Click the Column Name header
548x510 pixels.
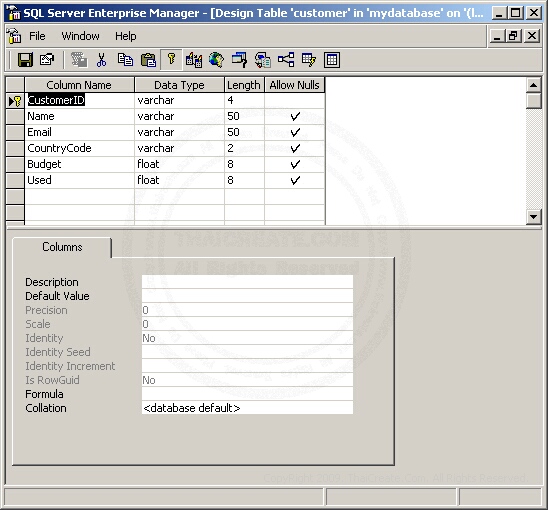coord(79,85)
